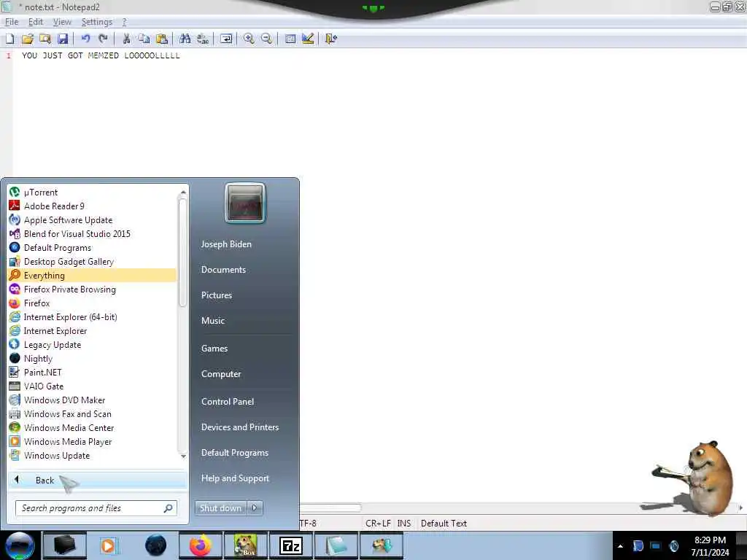Image resolution: width=747 pixels, height=560 pixels.
Task: Open the ? help menu
Action: point(124,22)
